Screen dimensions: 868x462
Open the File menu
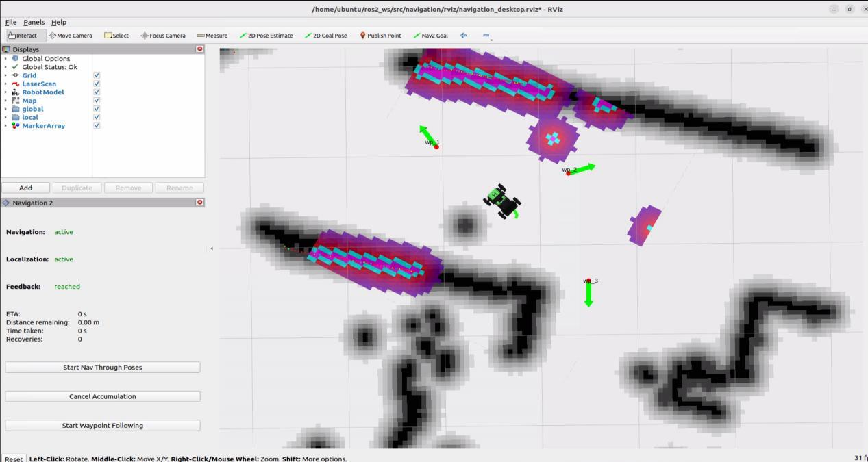point(11,22)
